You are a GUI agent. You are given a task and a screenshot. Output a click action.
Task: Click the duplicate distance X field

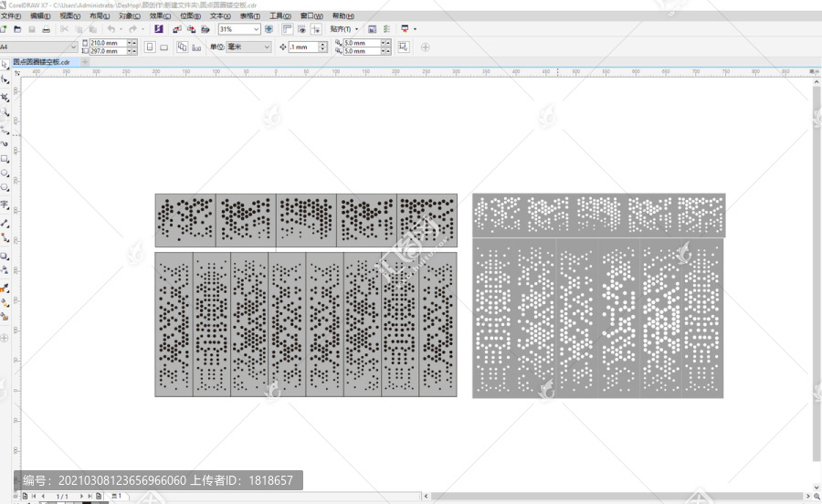click(x=362, y=43)
